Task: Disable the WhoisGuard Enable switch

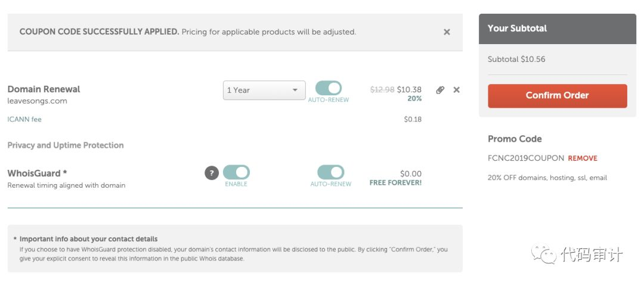Action: [x=236, y=172]
